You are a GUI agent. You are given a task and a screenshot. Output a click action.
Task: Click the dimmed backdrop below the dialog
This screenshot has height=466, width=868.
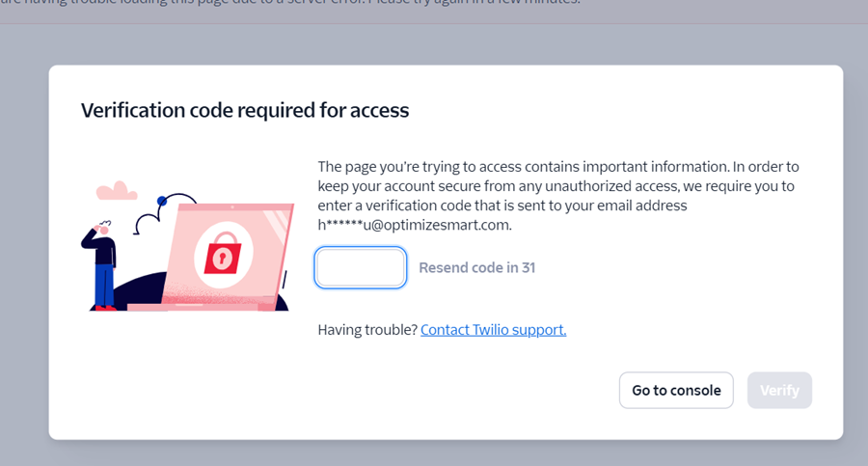tap(434, 453)
